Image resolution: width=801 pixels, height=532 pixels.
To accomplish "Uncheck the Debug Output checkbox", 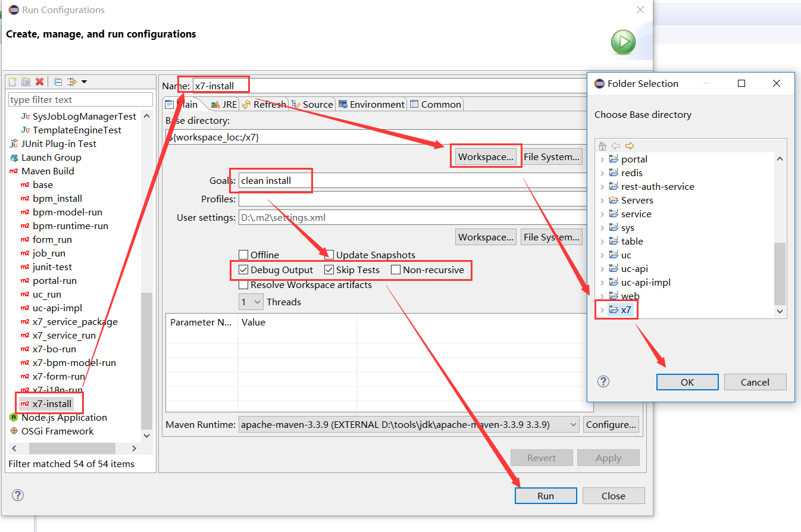I will click(x=243, y=270).
